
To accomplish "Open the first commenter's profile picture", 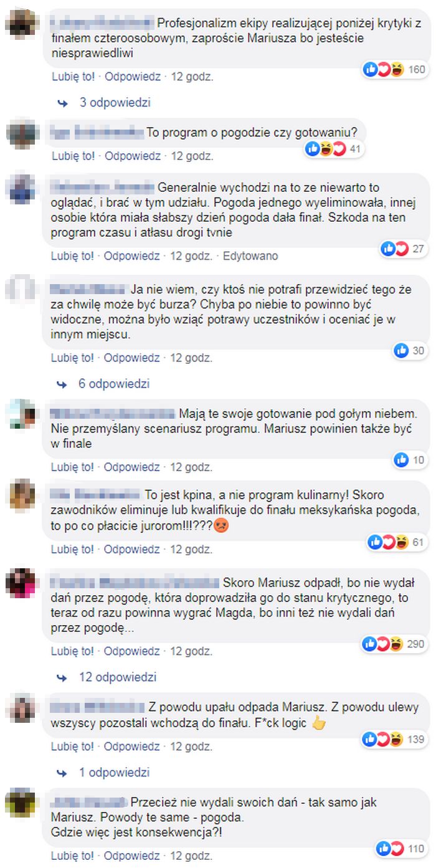I will pos(21,24).
